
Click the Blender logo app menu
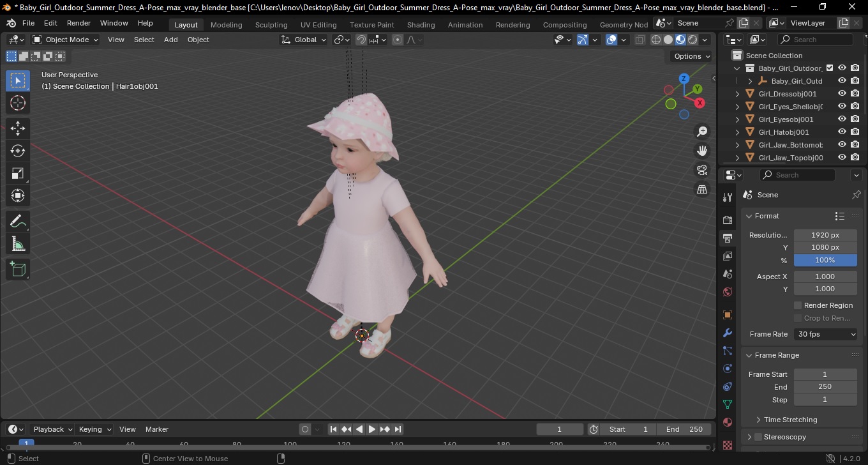(x=11, y=23)
